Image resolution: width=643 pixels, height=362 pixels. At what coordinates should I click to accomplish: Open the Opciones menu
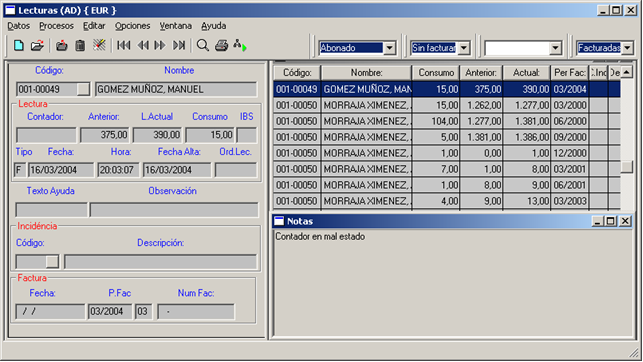point(132,26)
